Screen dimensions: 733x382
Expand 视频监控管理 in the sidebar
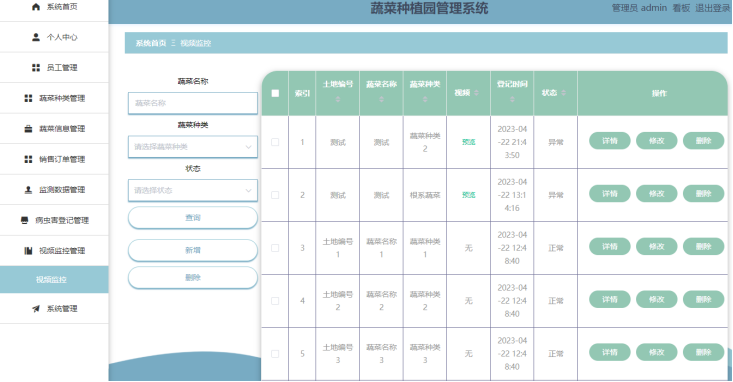pyautogui.click(x=54, y=251)
